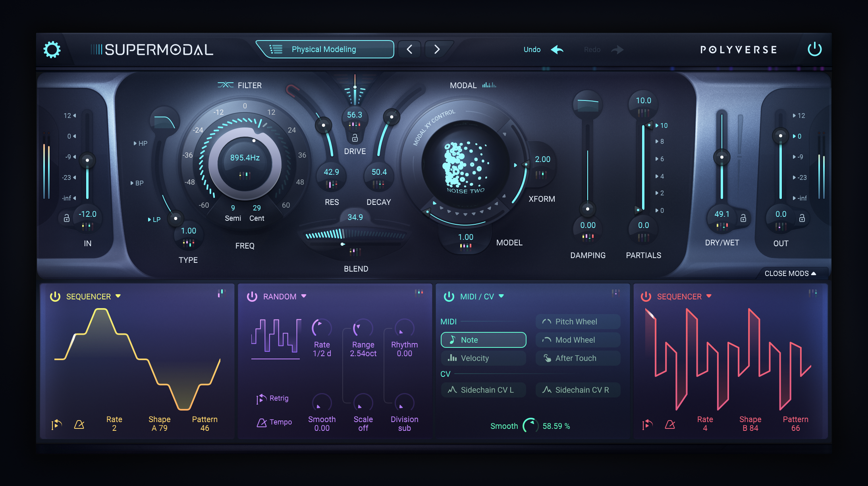The height and width of the screenshot is (486, 868).
Task: Click yellow sequencer modulation assign icon
Action: click(222, 293)
